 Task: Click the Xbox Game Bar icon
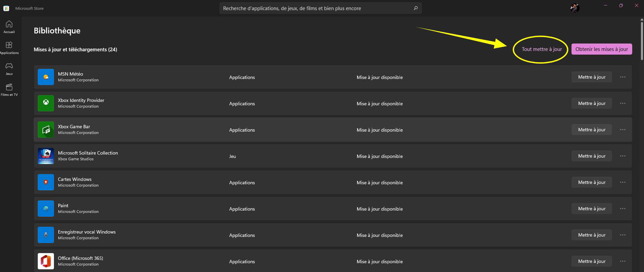[46, 130]
